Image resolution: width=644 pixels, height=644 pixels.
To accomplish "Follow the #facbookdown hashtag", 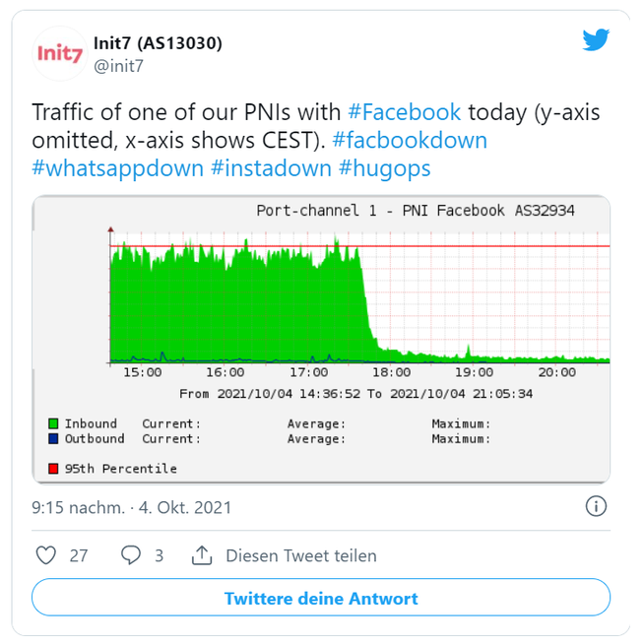I will (410, 141).
